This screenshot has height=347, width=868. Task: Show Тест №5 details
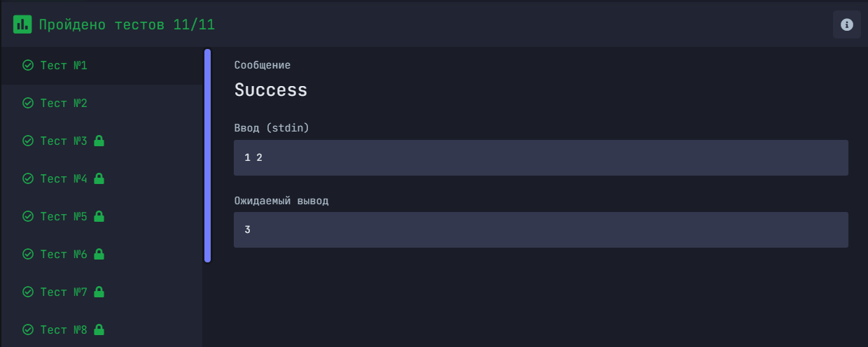[64, 217]
